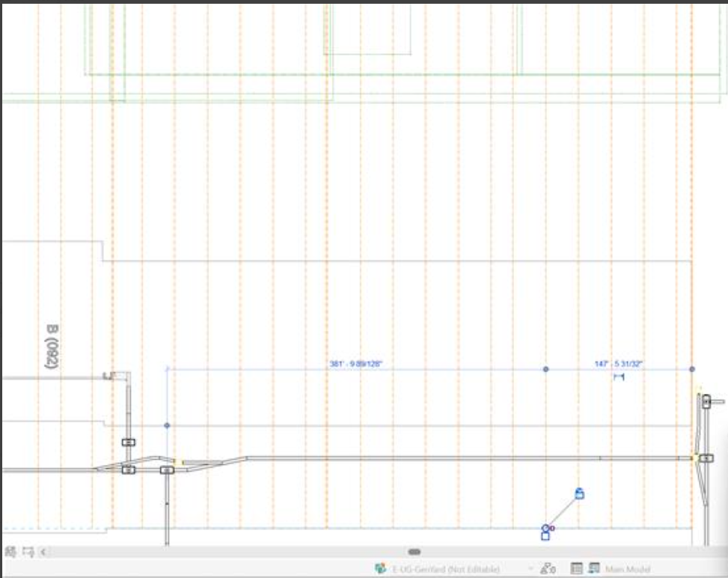728x578 pixels.
Task: Select the B (092) grid label
Action: tap(52, 347)
